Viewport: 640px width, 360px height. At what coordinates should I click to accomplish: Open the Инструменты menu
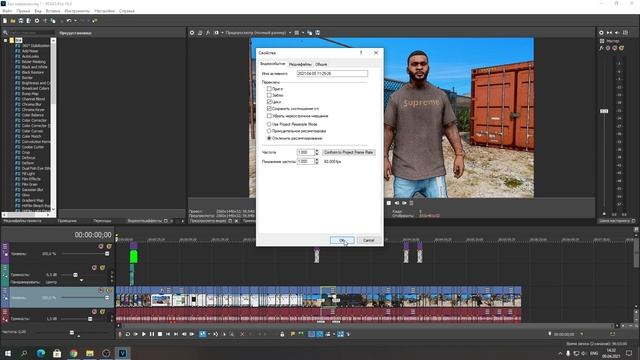click(x=77, y=11)
